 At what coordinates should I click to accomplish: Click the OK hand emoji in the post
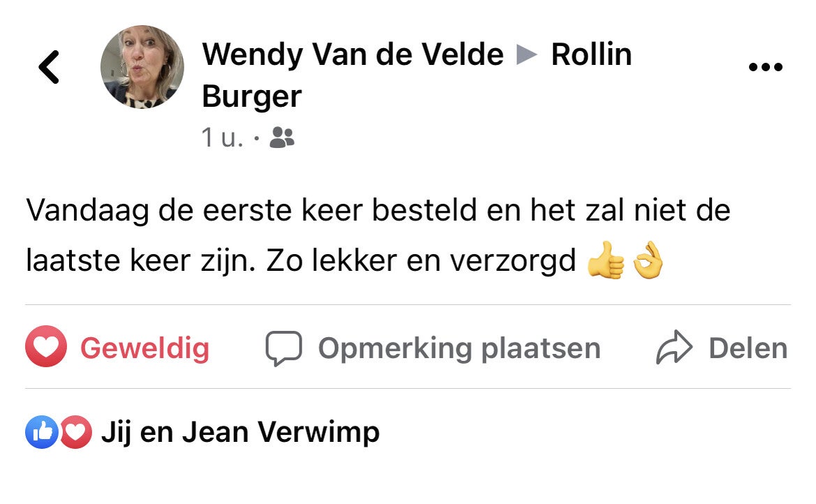648,260
